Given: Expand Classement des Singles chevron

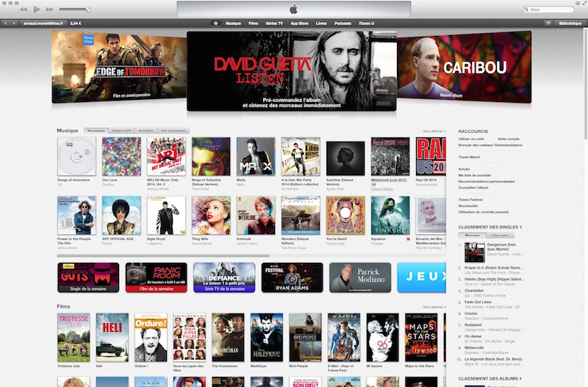Looking at the screenshot, I should 520,227.
